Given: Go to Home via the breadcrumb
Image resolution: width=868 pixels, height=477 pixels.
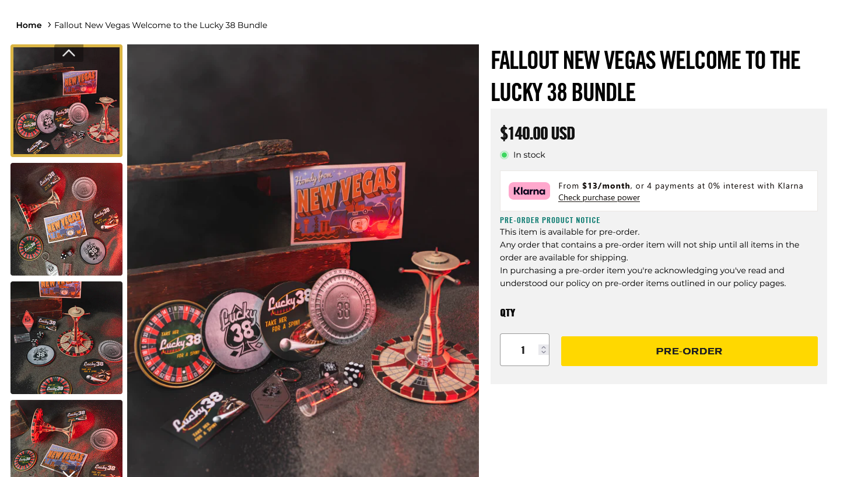Looking at the screenshot, I should coord(29,25).
